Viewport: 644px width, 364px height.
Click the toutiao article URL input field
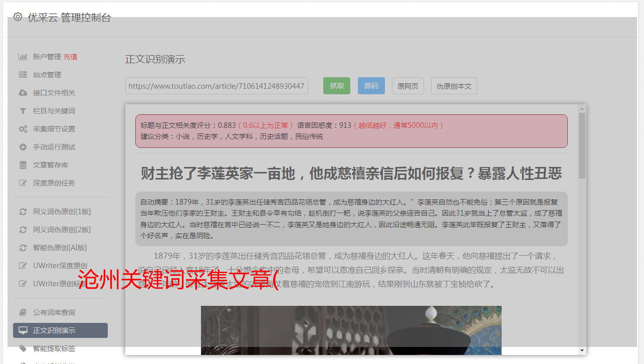tap(217, 86)
